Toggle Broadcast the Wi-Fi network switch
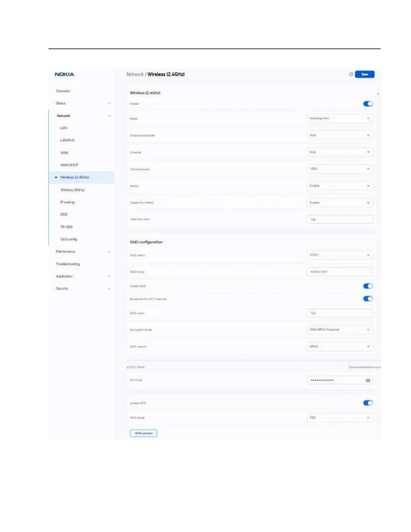Screen dimensions: 411x532 pos(368,298)
